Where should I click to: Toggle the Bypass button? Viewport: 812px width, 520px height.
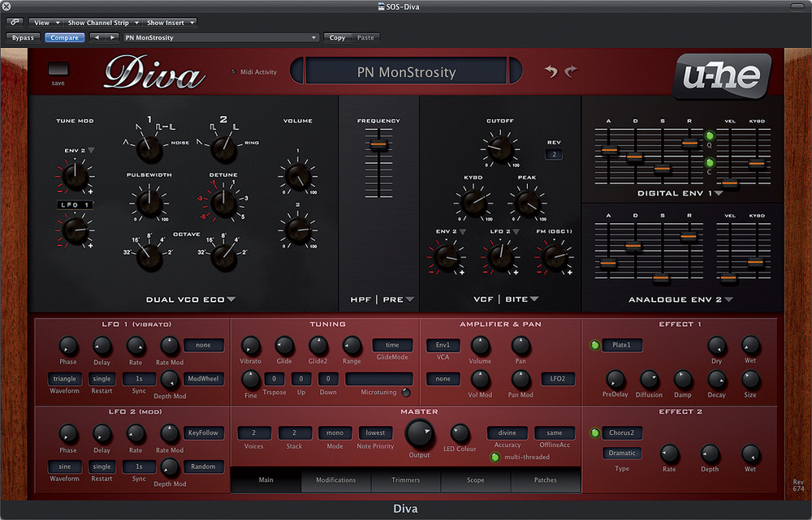pos(23,37)
